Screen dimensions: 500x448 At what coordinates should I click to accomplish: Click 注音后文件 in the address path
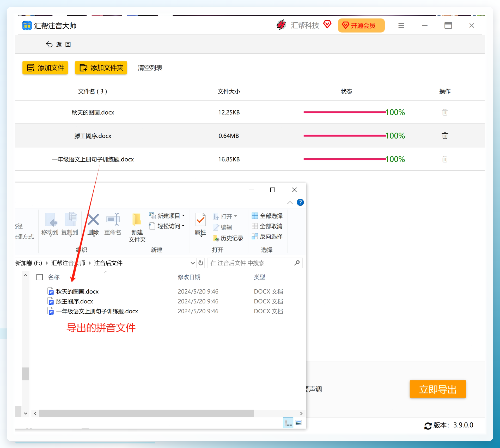pyautogui.click(x=108, y=263)
